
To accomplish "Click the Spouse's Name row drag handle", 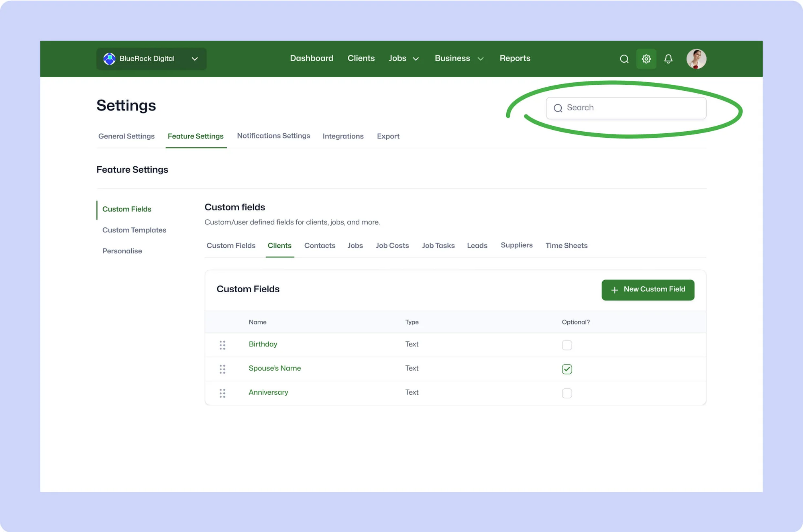I will (222, 369).
